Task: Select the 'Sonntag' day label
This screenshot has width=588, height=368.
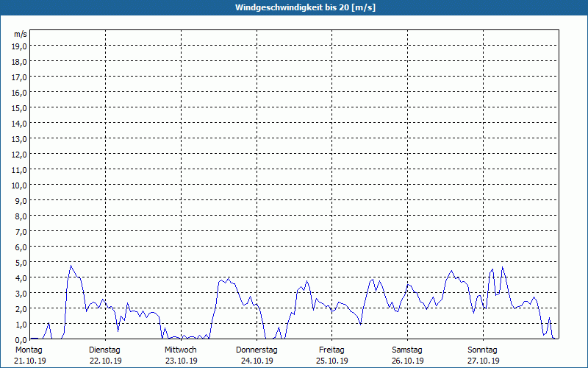Action: [x=483, y=350]
